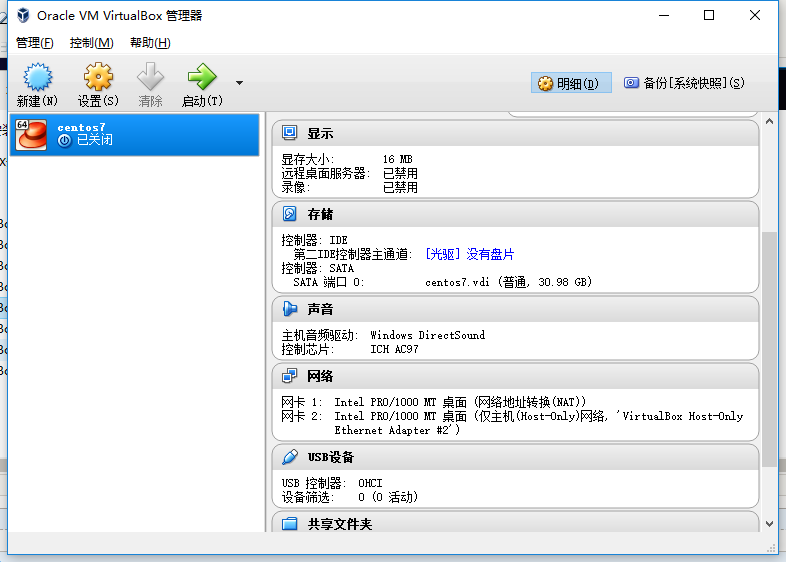786x562 pixels.
Task: Click the 清除 discard arrow icon
Action: (x=150, y=77)
